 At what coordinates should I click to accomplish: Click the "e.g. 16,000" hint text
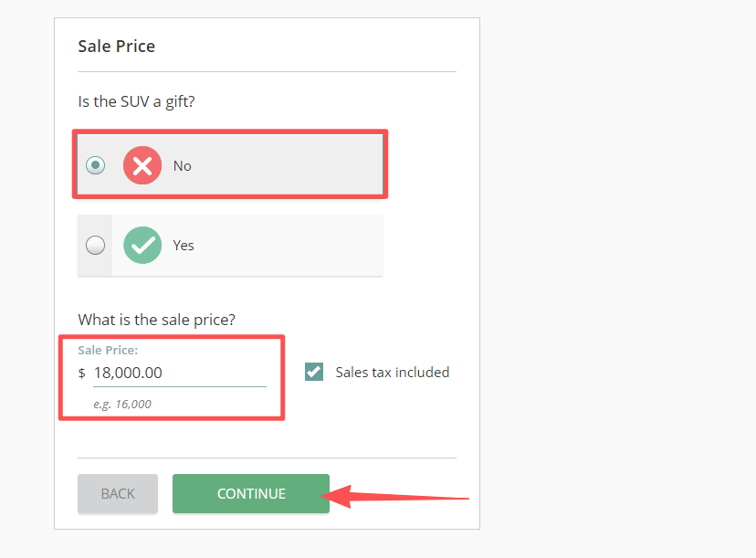click(x=122, y=404)
